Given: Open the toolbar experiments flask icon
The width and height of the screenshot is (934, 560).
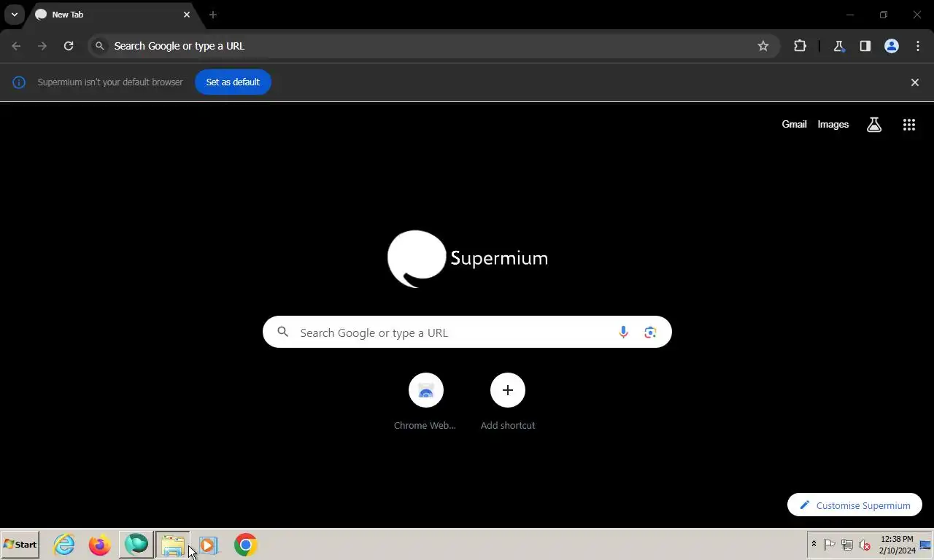Looking at the screenshot, I should click(x=838, y=46).
